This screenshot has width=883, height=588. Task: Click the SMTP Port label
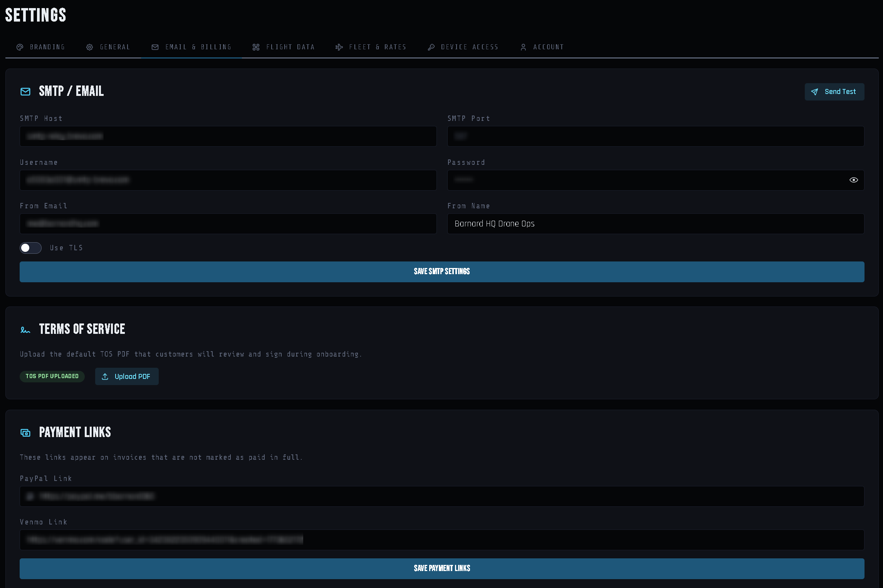[x=469, y=119]
